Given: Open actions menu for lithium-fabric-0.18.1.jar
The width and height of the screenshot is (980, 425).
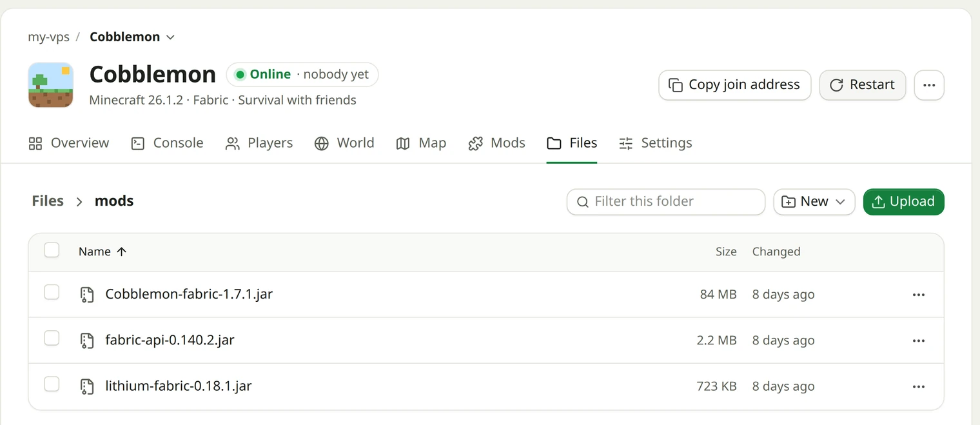Looking at the screenshot, I should pos(919,386).
